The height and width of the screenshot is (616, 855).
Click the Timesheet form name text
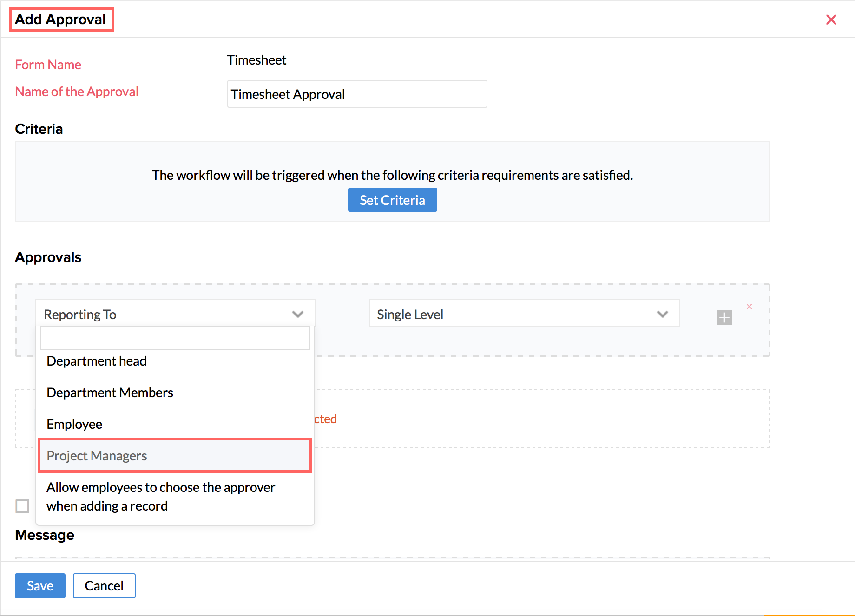point(256,60)
